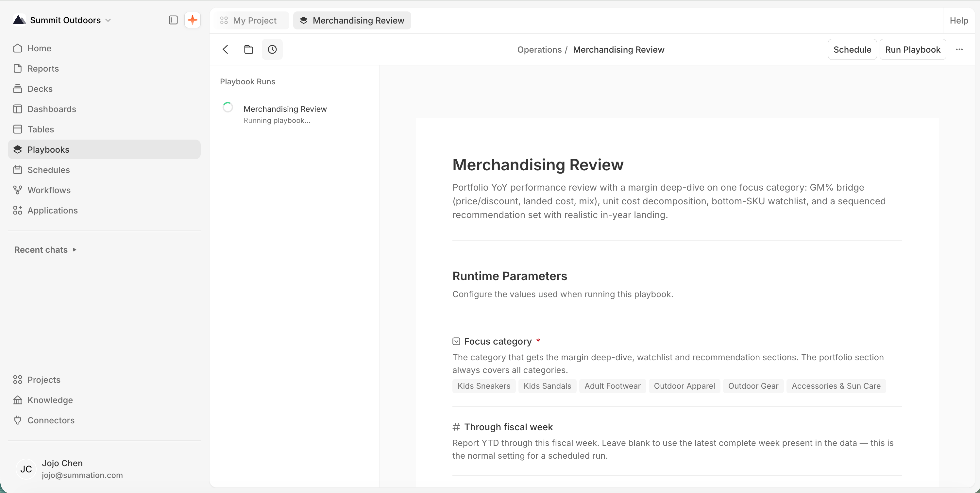This screenshot has width=980, height=493.
Task: Select Accessories & Sun Care category chip
Action: point(836,386)
